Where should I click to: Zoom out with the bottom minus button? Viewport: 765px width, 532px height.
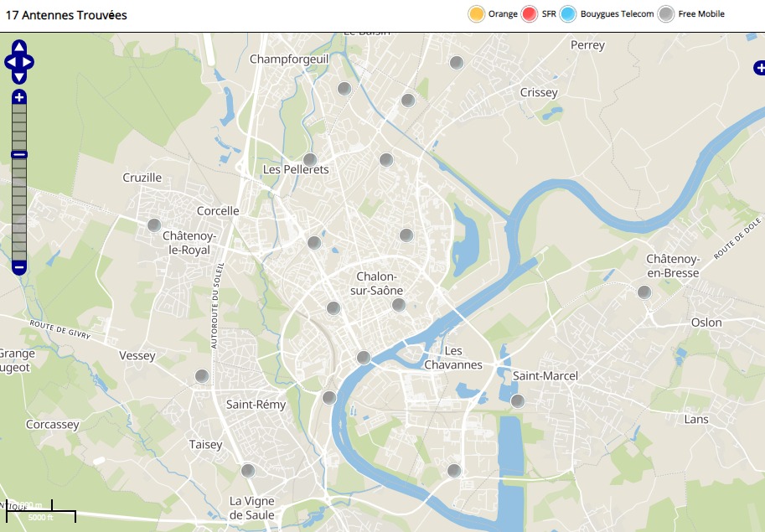click(19, 268)
